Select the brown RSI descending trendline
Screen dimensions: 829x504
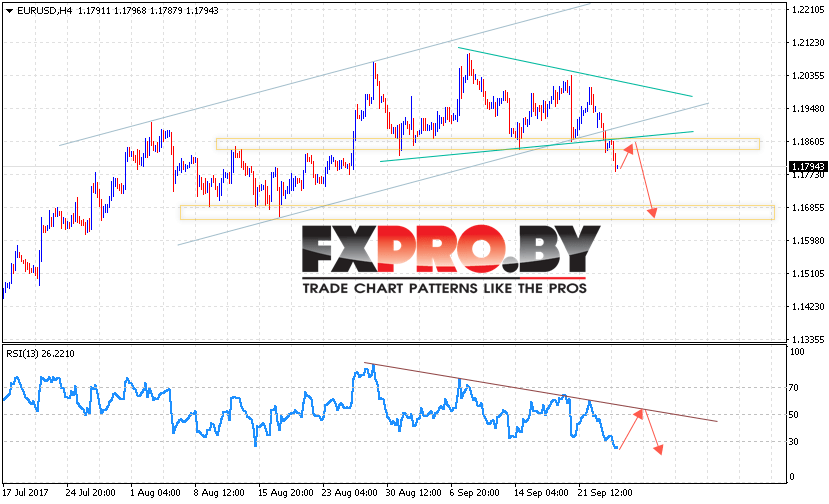pyautogui.click(x=541, y=392)
